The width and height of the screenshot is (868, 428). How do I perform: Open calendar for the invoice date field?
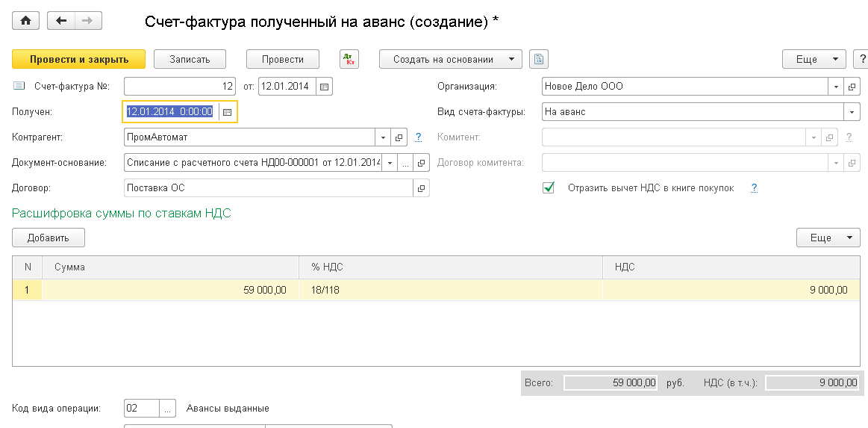(x=324, y=87)
